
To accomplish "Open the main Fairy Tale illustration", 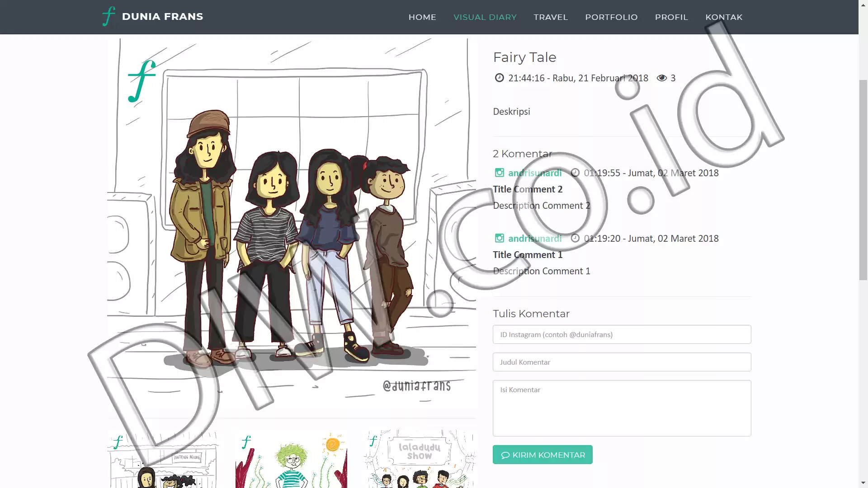I will click(292, 224).
